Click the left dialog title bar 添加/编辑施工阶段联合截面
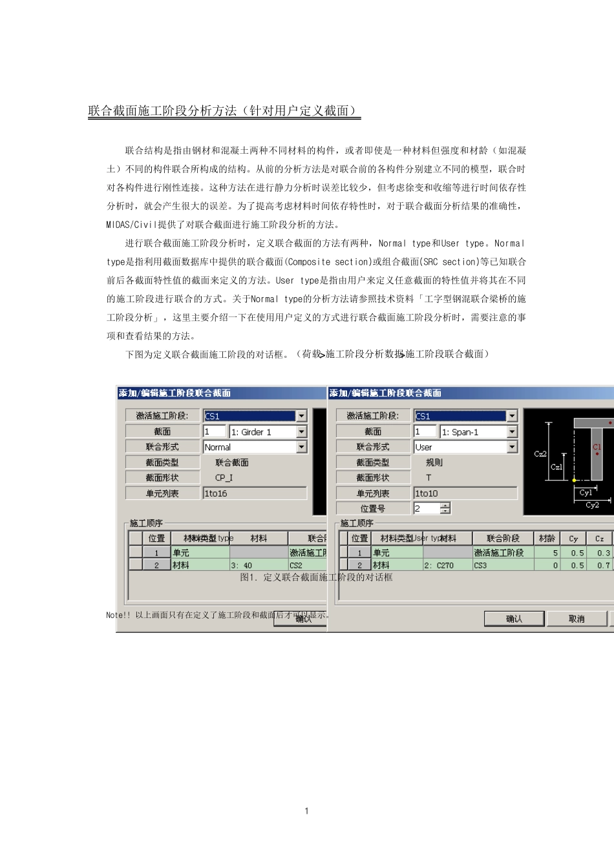 click(x=222, y=393)
